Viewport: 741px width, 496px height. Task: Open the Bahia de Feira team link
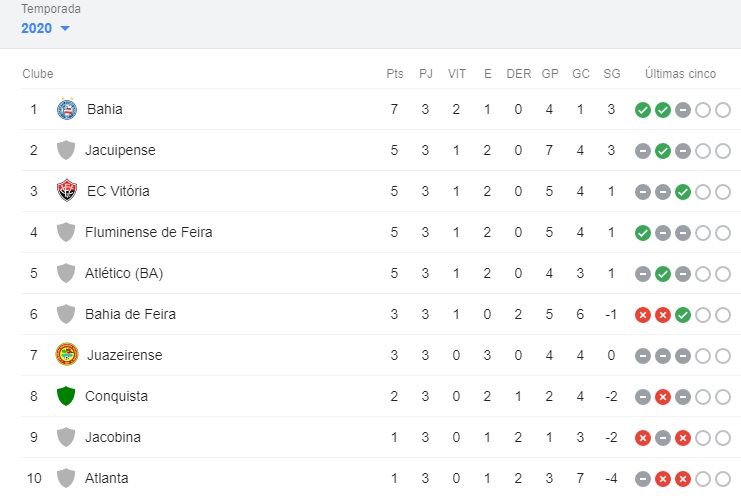pyautogui.click(x=130, y=314)
